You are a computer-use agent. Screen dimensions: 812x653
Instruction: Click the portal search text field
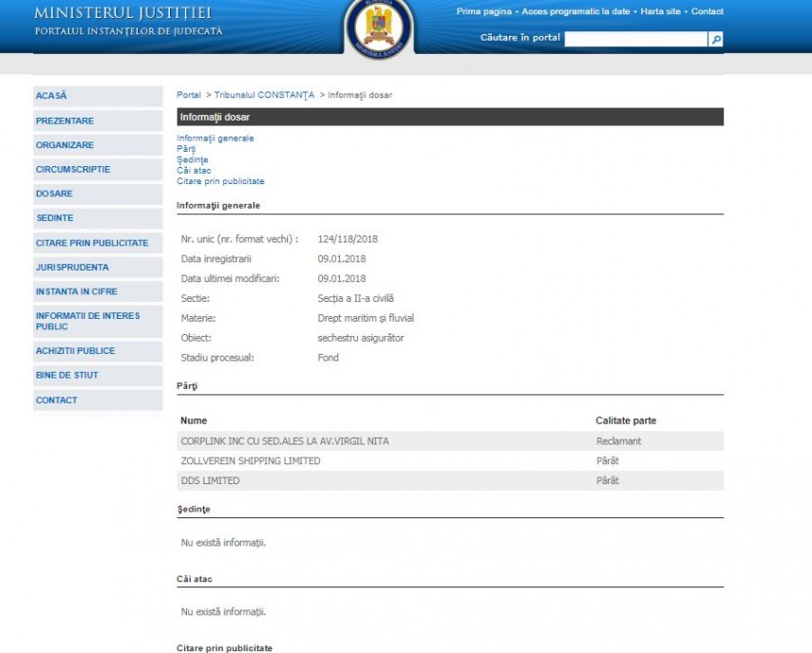(635, 39)
